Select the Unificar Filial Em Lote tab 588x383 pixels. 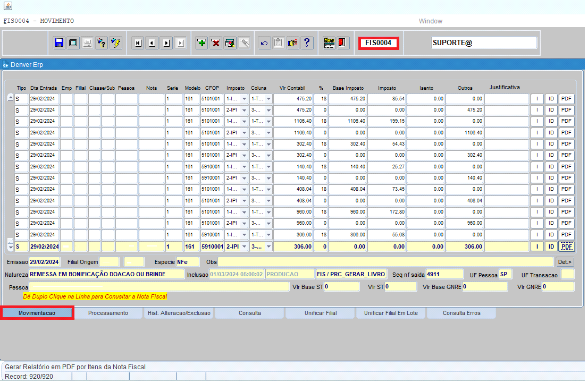pyautogui.click(x=391, y=313)
